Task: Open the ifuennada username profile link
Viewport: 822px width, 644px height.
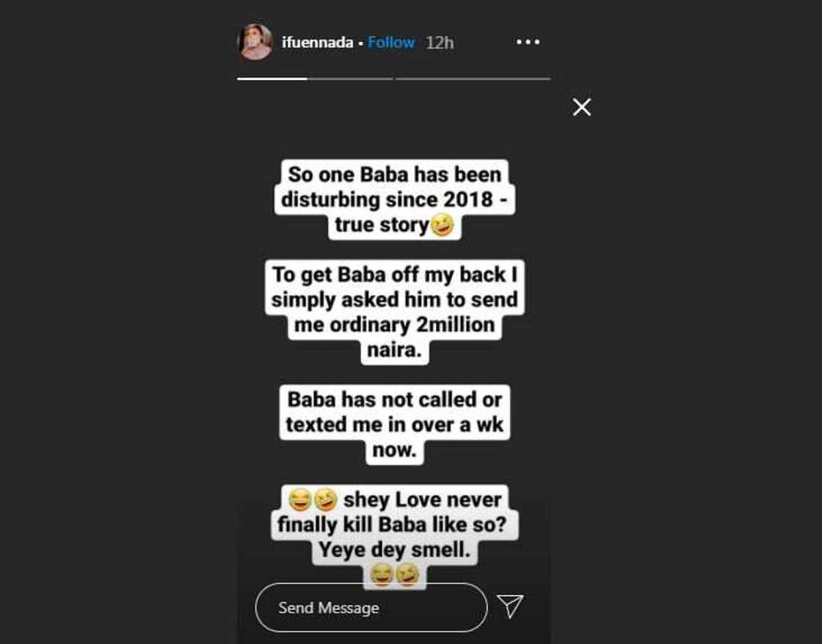Action: tap(317, 43)
